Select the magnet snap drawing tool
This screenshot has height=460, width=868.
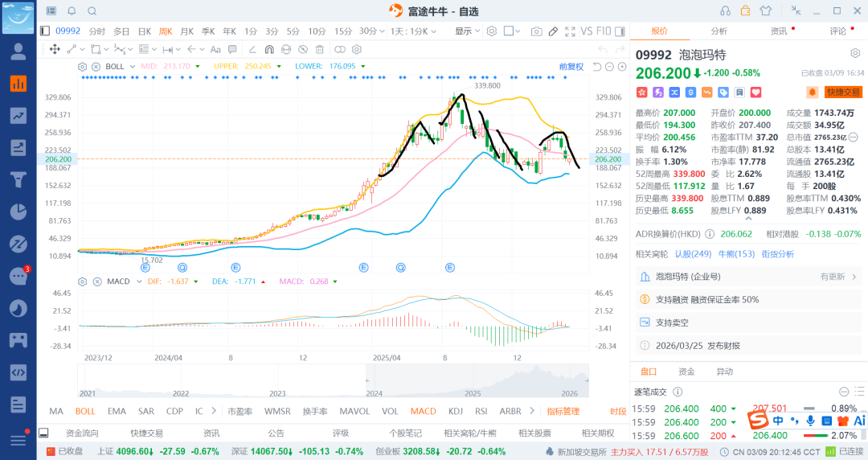point(268,49)
